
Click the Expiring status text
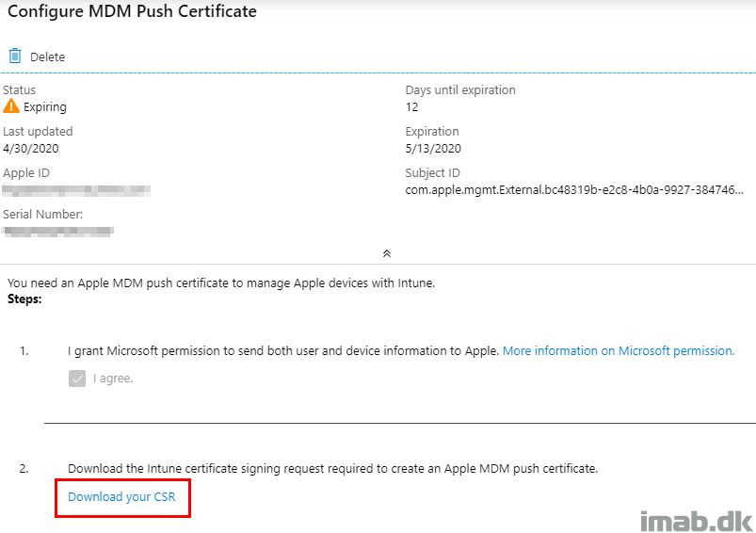pos(45,107)
